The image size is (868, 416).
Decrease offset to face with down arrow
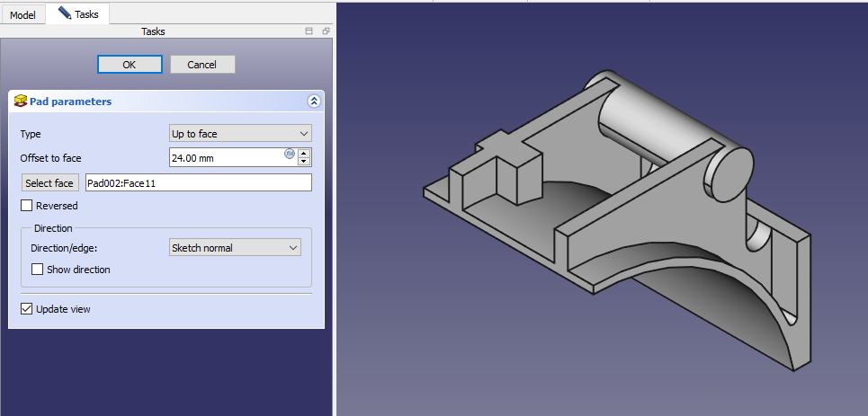point(304,162)
